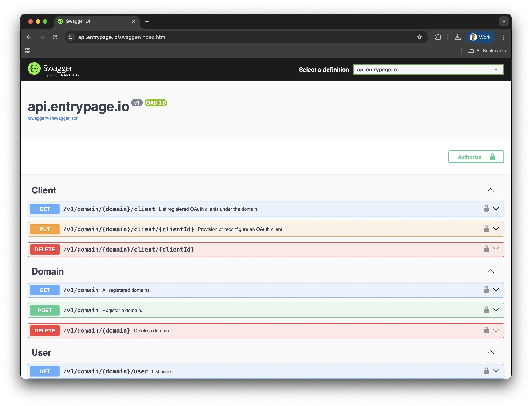Open the /swagger/v1/swagger.json link

[x=53, y=118]
